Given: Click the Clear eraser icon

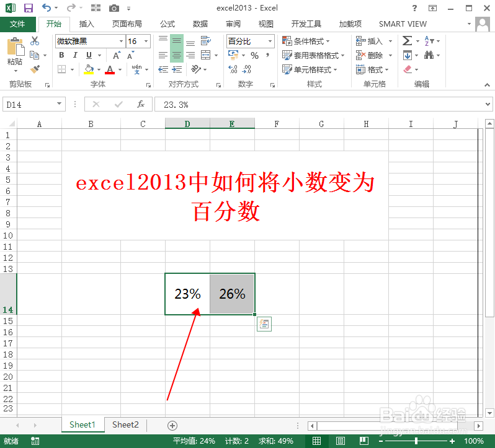Looking at the screenshot, I should coord(408,69).
